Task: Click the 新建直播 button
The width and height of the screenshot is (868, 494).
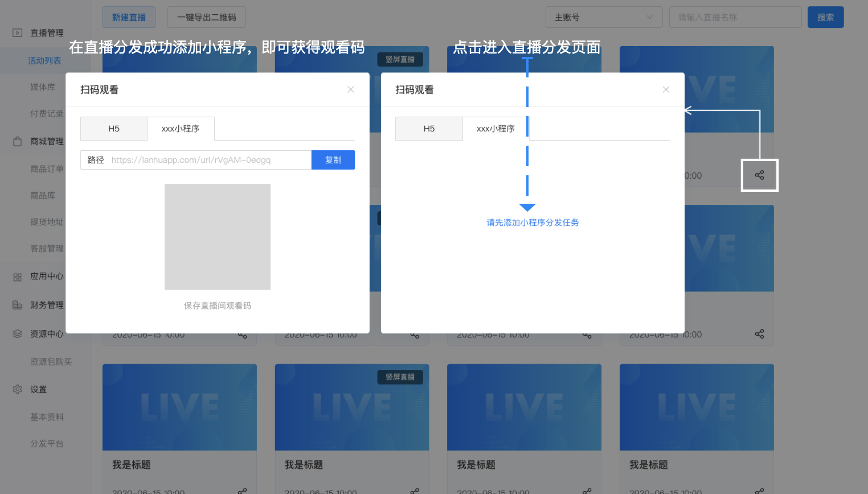Action: pyautogui.click(x=129, y=17)
